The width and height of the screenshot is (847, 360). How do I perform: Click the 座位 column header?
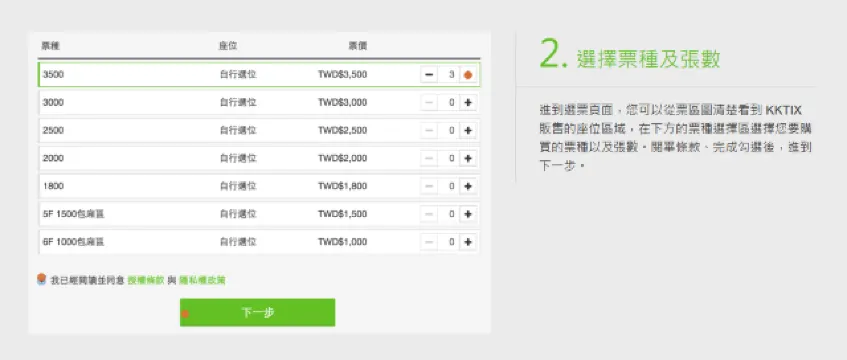[x=228, y=46]
